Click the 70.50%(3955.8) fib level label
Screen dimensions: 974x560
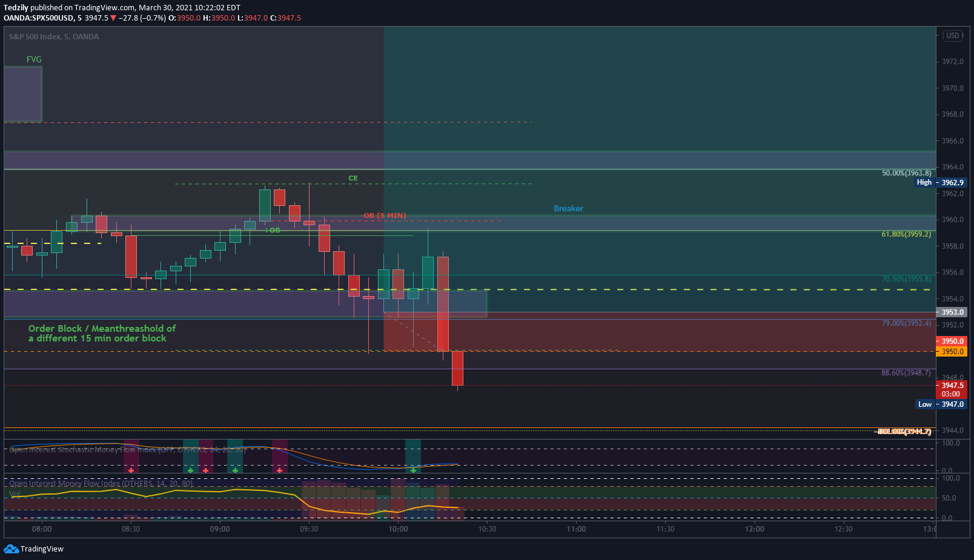pyautogui.click(x=906, y=279)
